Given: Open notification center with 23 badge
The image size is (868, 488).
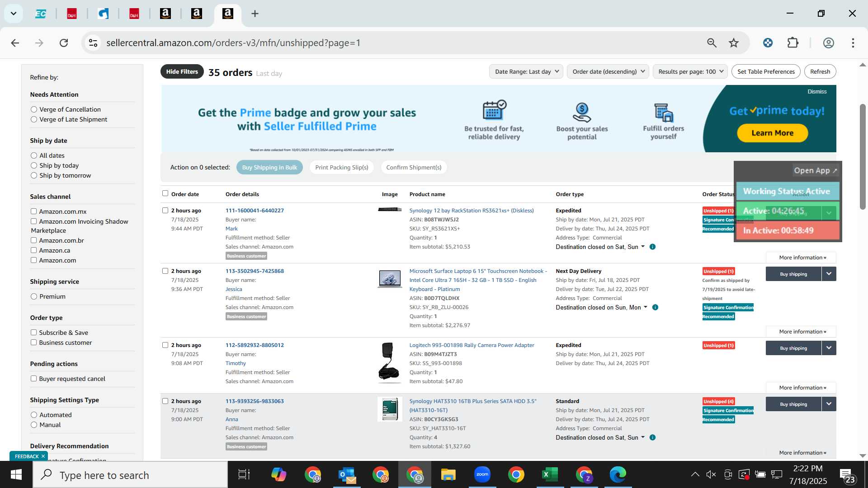Looking at the screenshot, I should click(x=847, y=475).
